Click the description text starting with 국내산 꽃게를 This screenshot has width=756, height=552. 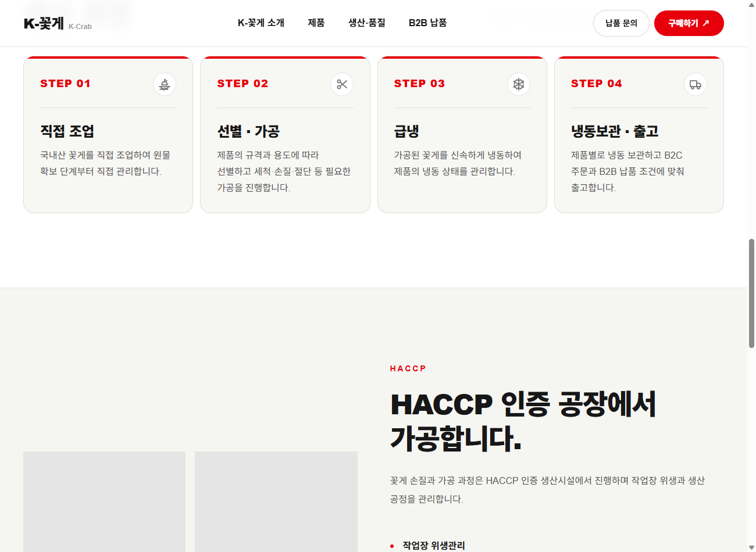click(x=105, y=163)
